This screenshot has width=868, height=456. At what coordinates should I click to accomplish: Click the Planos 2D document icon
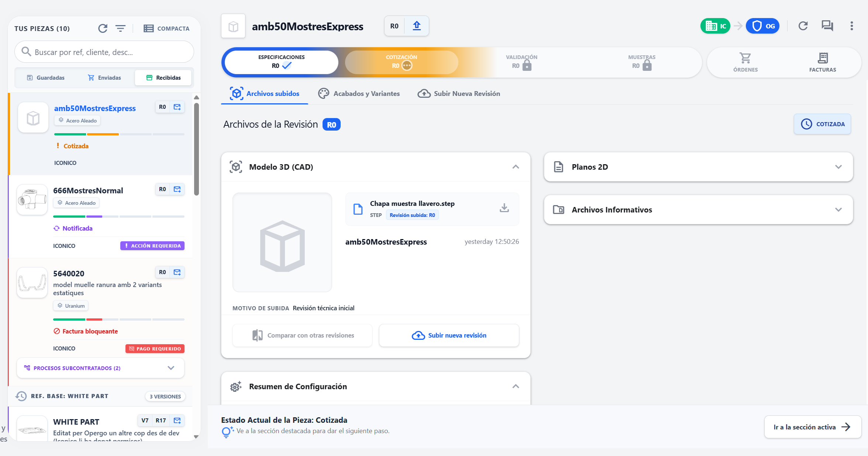(558, 167)
